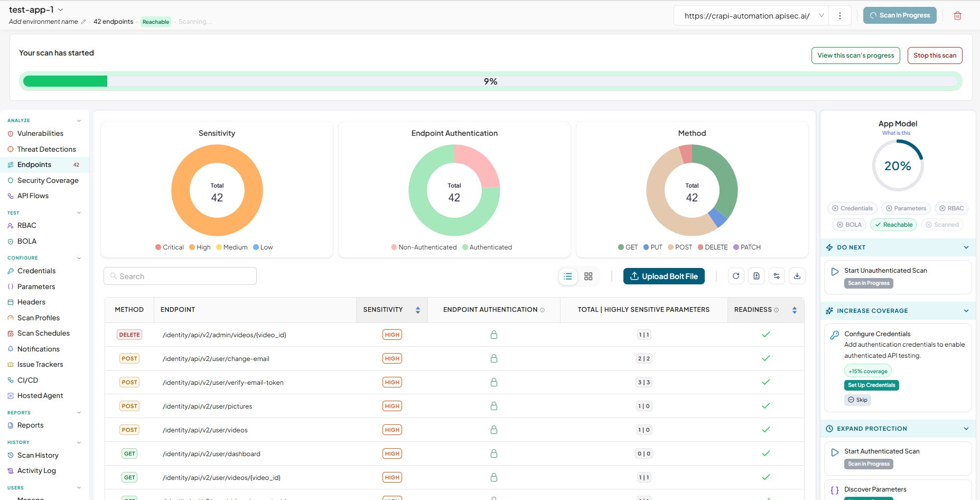Collapse the INCREASE COVERAGE panel

point(966,311)
